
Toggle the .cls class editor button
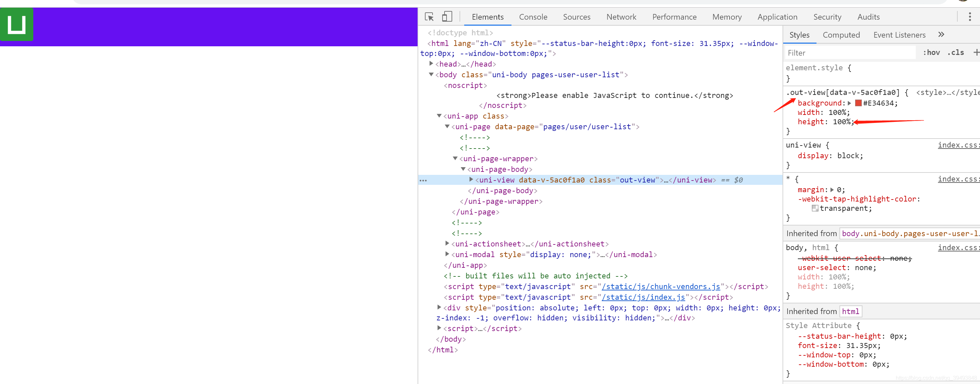tap(955, 53)
